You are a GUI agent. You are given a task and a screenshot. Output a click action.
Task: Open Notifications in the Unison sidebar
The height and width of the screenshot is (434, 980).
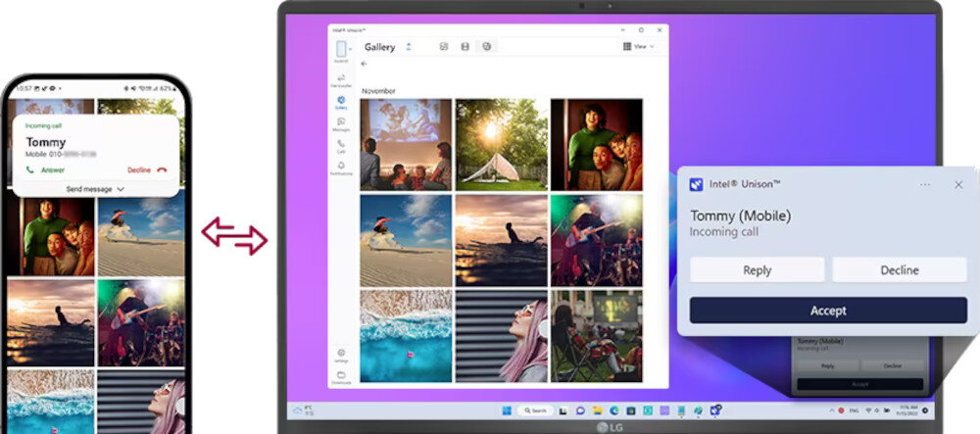point(341,168)
